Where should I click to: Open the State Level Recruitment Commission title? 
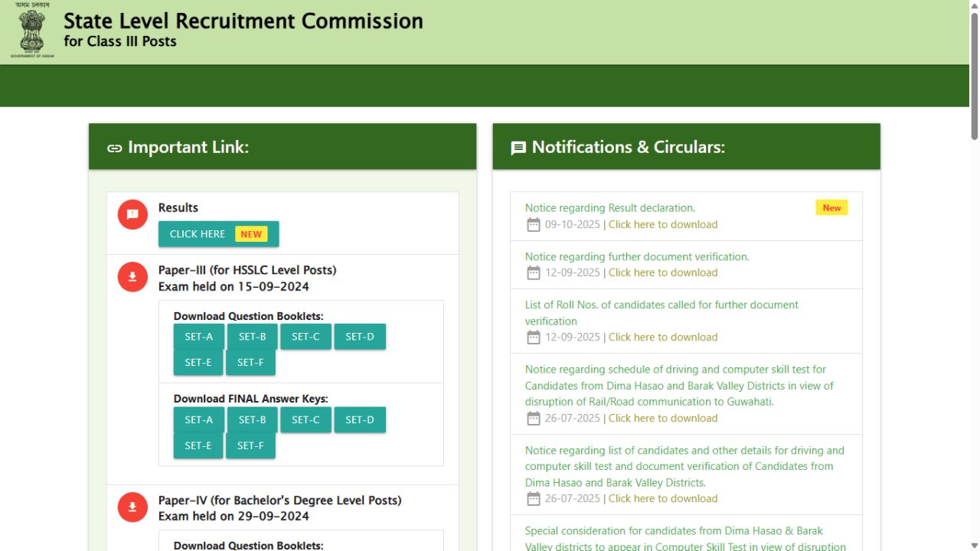(x=243, y=21)
